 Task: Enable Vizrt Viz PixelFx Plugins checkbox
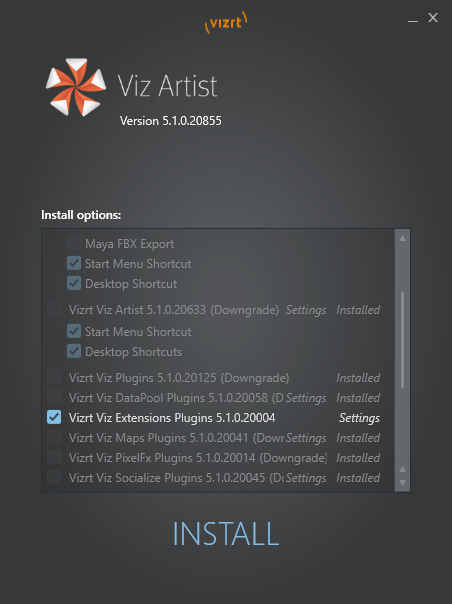pyautogui.click(x=54, y=457)
